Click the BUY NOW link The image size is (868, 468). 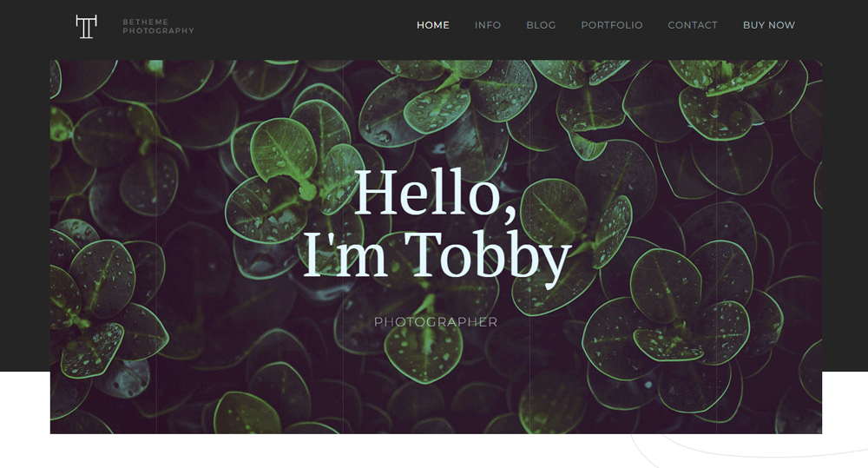point(769,25)
